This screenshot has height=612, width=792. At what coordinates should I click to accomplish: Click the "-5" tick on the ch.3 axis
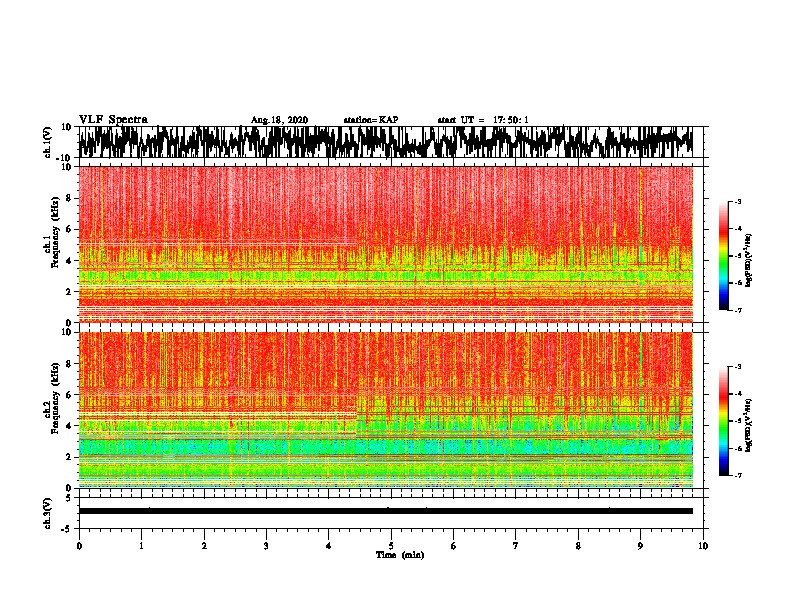(x=67, y=529)
